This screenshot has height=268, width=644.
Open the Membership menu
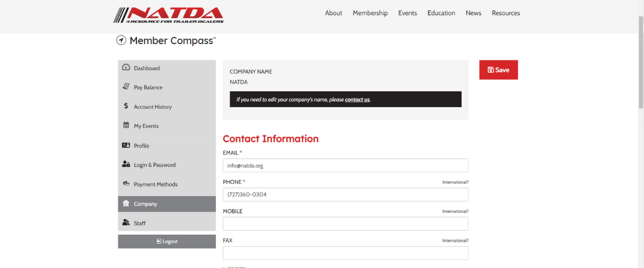370,13
